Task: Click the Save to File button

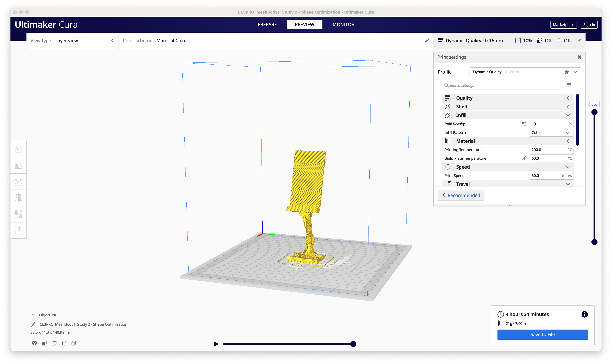Action: [542, 335]
